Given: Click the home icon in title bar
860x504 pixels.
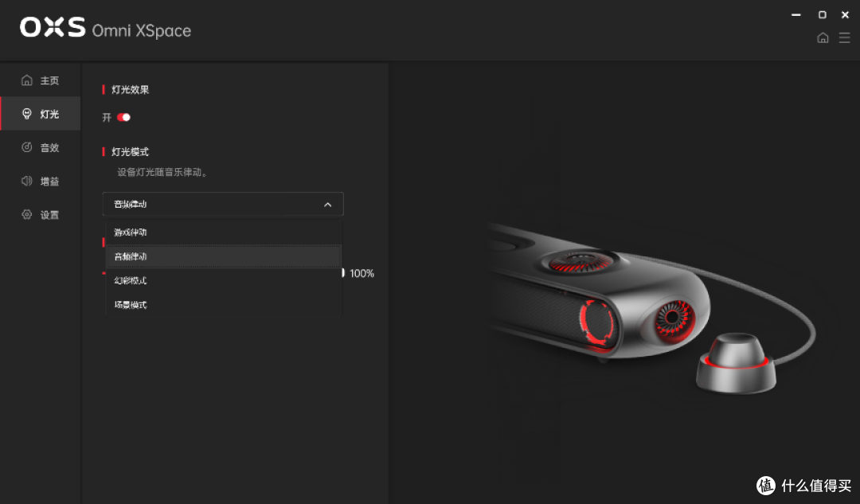Looking at the screenshot, I should pyautogui.click(x=823, y=38).
